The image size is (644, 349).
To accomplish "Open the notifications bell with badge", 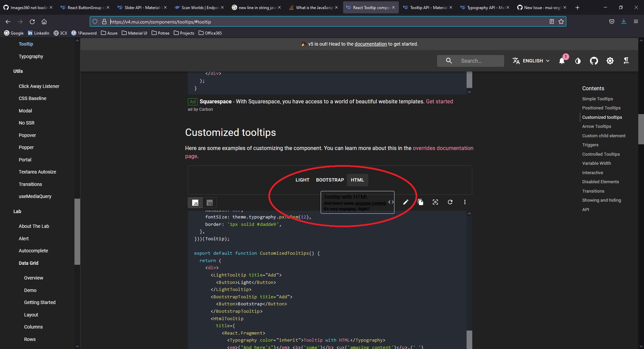I will [562, 61].
